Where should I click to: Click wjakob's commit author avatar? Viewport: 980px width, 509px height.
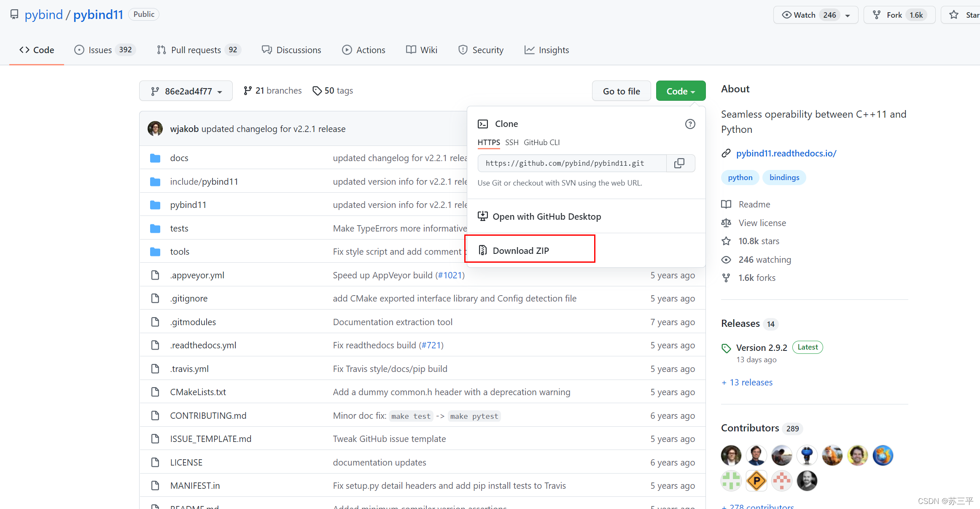pyautogui.click(x=155, y=129)
